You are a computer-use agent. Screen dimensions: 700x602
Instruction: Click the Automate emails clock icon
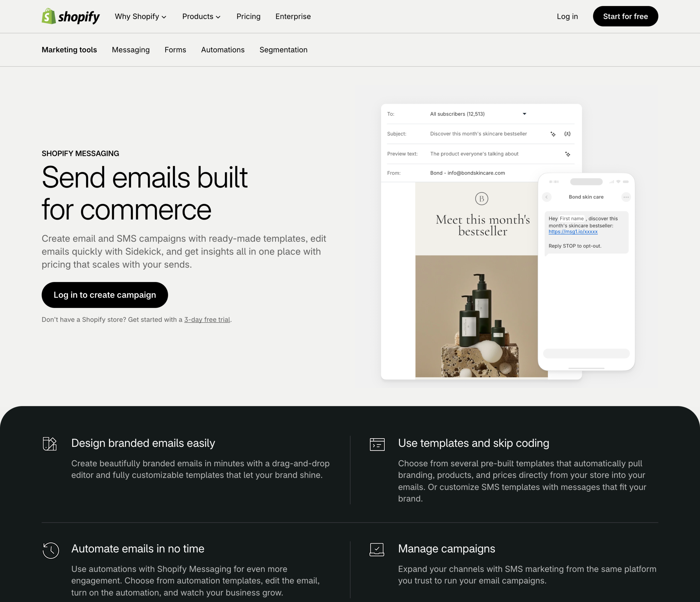pyautogui.click(x=51, y=550)
